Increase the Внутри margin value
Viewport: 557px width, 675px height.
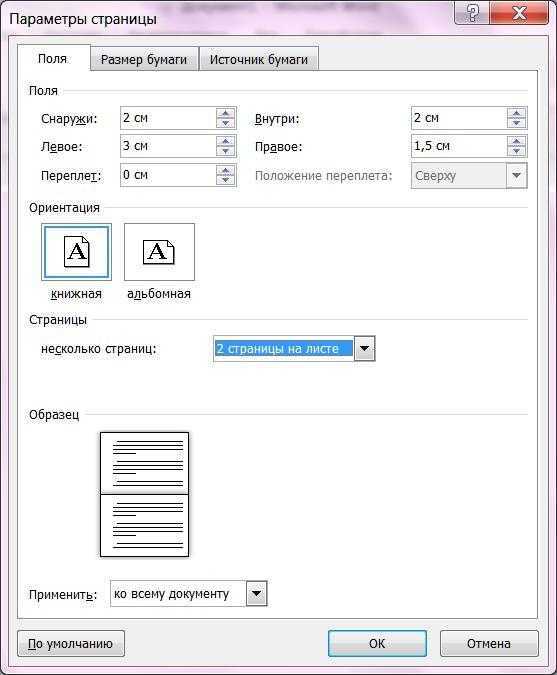point(516,113)
